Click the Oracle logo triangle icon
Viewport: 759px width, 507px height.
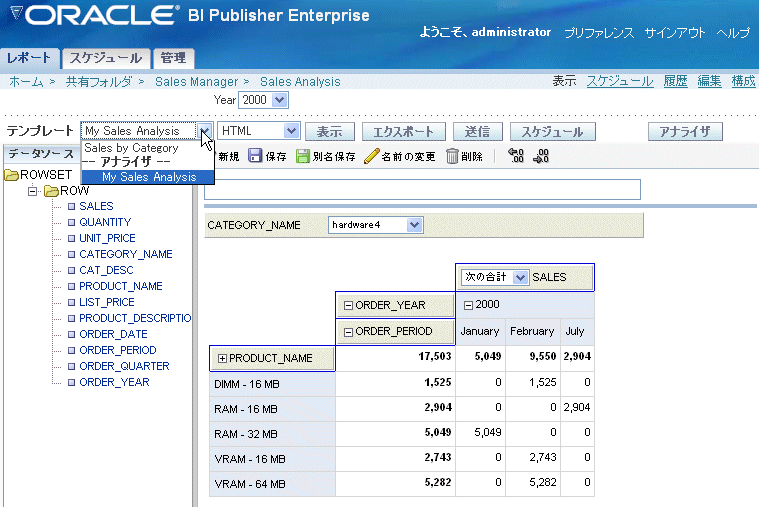pos(16,14)
